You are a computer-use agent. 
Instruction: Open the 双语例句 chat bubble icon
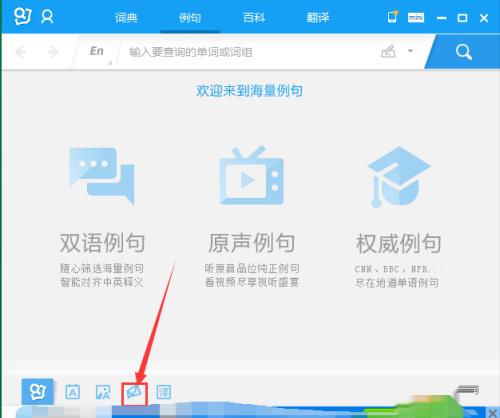pos(102,176)
